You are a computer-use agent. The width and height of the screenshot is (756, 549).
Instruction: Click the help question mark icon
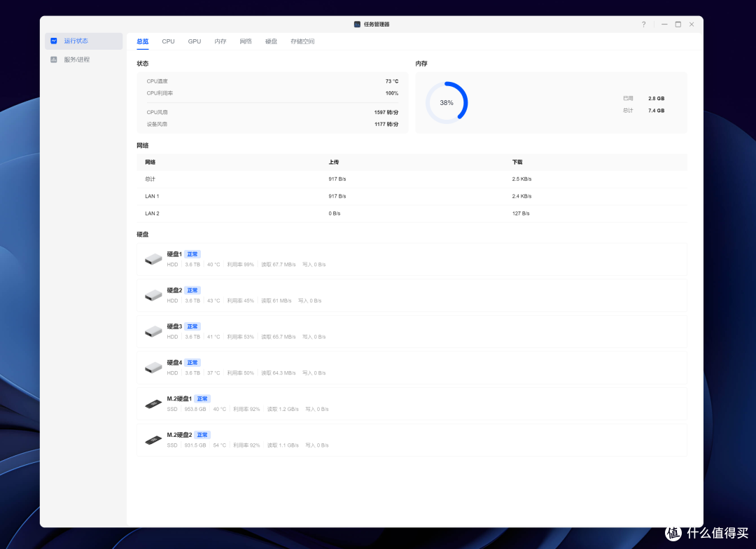[x=644, y=24]
